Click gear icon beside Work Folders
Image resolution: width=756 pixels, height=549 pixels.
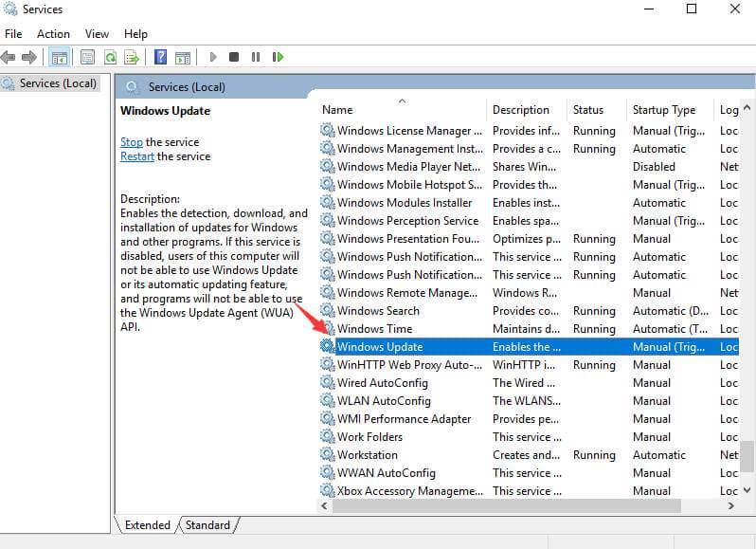tap(328, 436)
